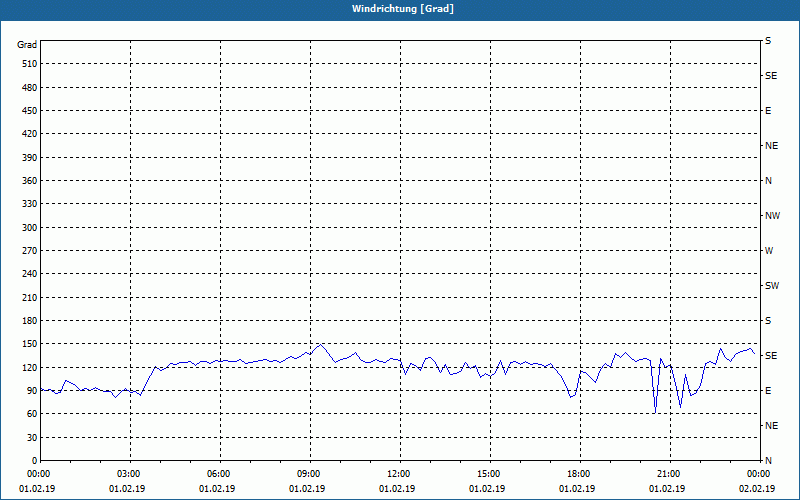Click the NW compass label
Screen dimensions: 800x500
pos(772,216)
